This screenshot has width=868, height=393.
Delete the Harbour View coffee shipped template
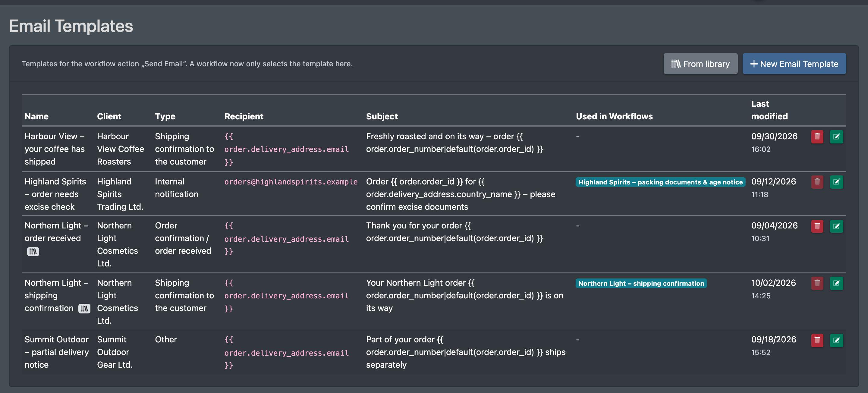coord(817,137)
